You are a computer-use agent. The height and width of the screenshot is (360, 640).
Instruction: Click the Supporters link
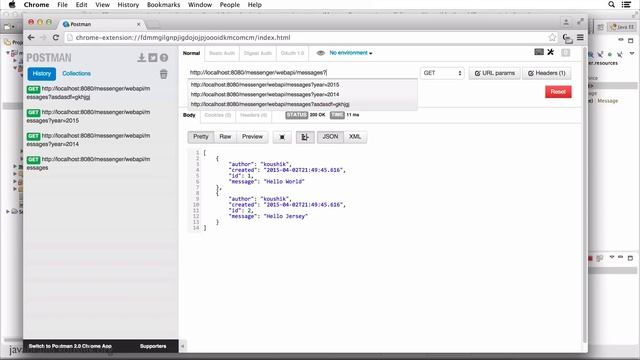pos(153,346)
